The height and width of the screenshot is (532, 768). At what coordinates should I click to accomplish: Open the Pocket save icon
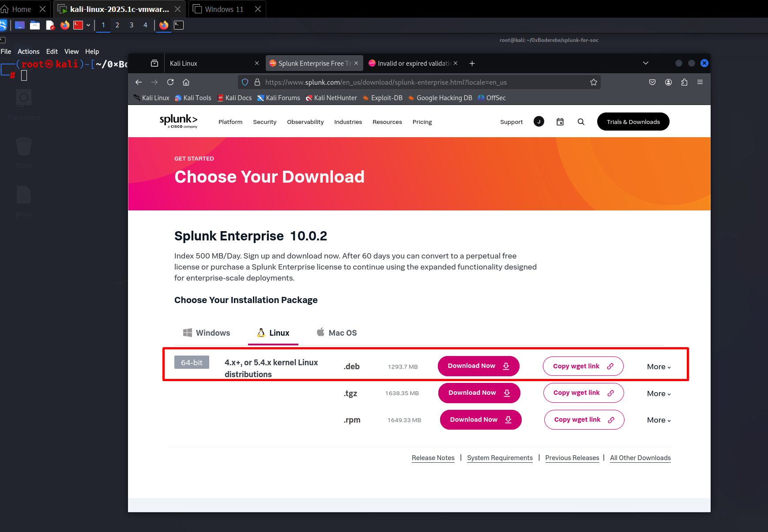pos(652,82)
